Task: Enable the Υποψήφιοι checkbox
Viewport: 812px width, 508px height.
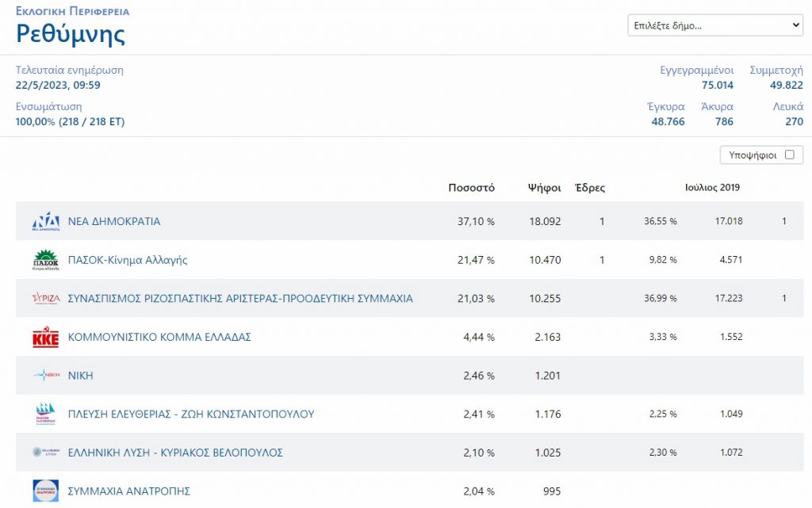Action: tap(789, 155)
